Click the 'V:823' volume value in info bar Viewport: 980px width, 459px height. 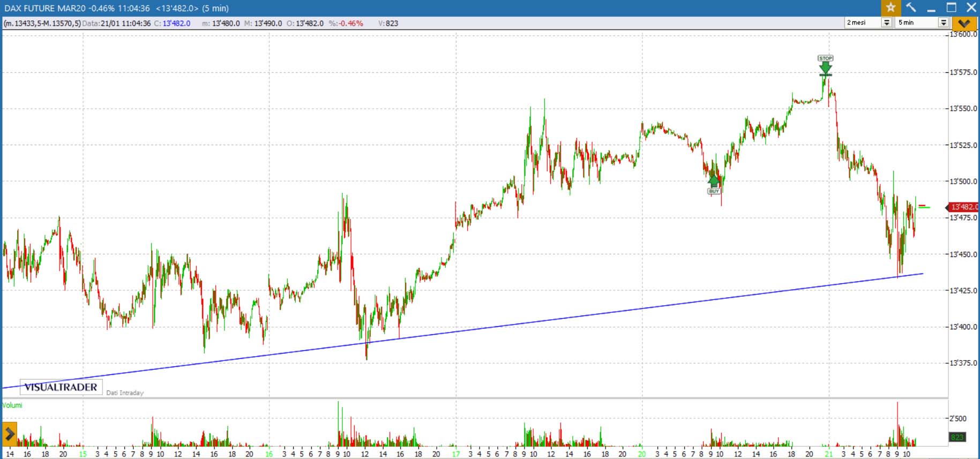click(x=388, y=24)
